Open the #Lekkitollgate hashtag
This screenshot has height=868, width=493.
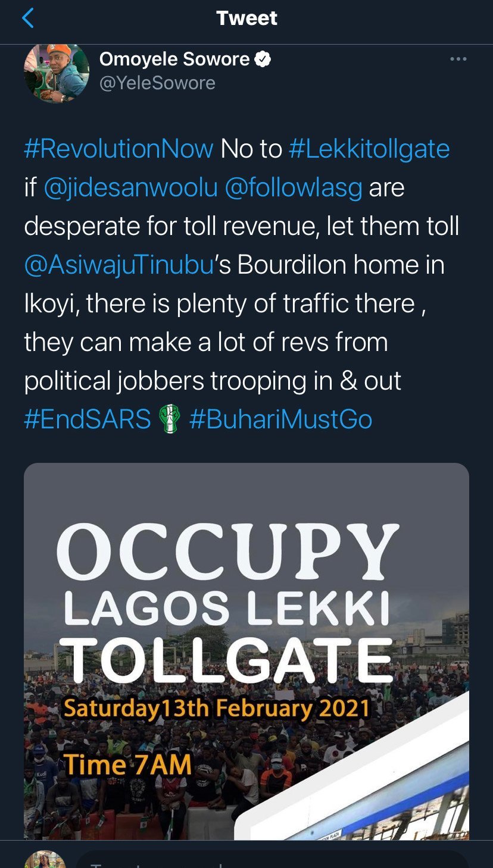pyautogui.click(x=369, y=149)
